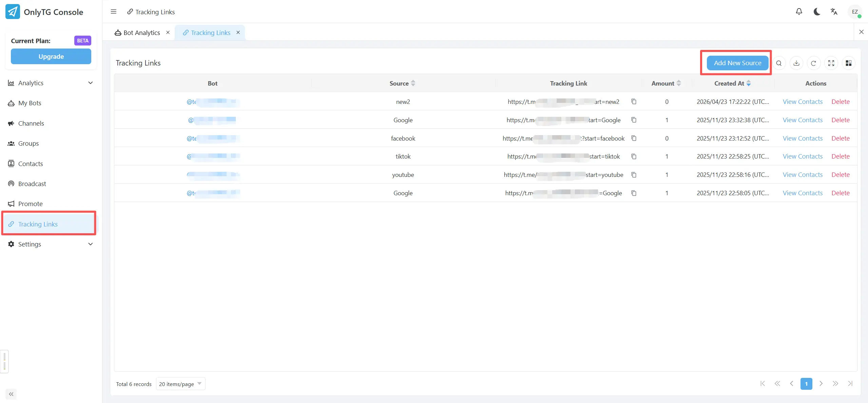This screenshot has height=403, width=868.
Task: Go to previous page arrow
Action: click(x=792, y=384)
